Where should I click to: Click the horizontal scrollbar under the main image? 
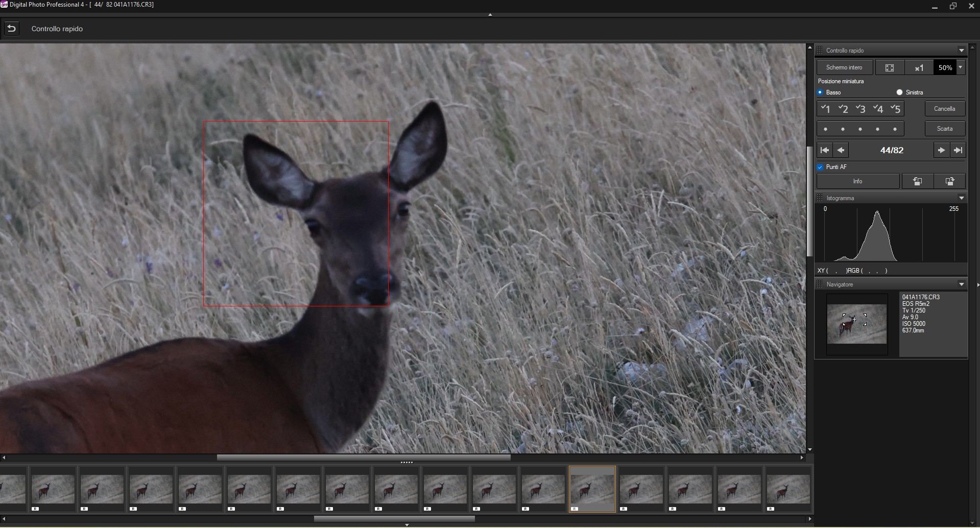coord(364,458)
